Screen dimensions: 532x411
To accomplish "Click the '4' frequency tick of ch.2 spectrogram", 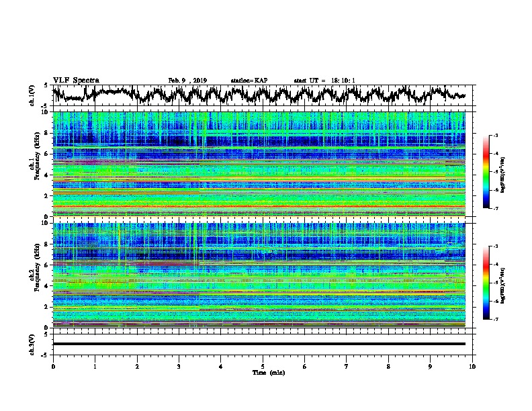I will 47,286.
